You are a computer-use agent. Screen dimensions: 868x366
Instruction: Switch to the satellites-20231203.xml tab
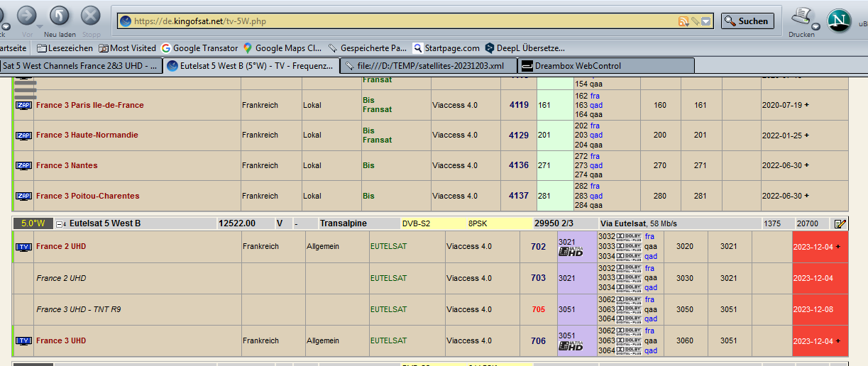tap(429, 66)
